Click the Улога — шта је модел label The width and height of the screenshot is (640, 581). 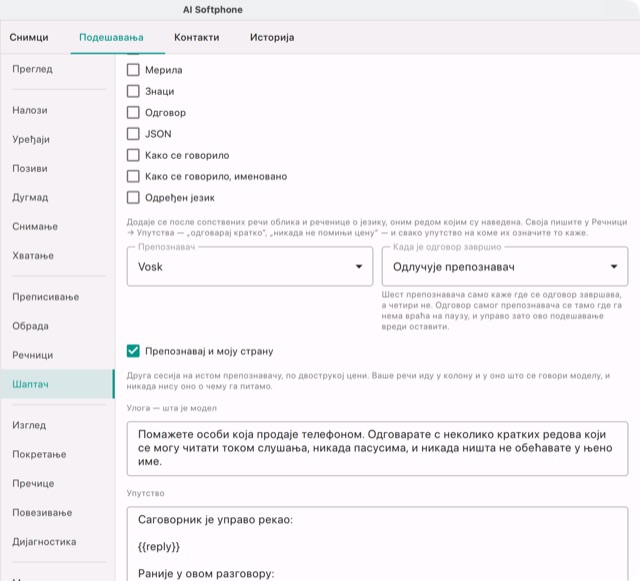click(x=171, y=408)
